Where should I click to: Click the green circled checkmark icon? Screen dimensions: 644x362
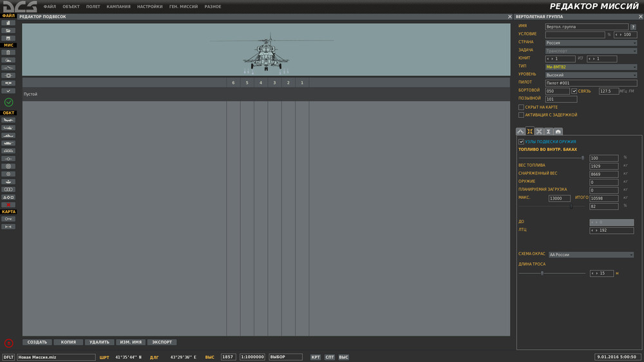pos(8,102)
